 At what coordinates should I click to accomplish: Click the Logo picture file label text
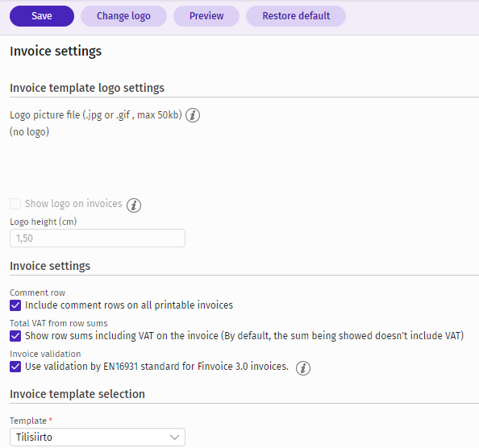pyautogui.click(x=96, y=115)
